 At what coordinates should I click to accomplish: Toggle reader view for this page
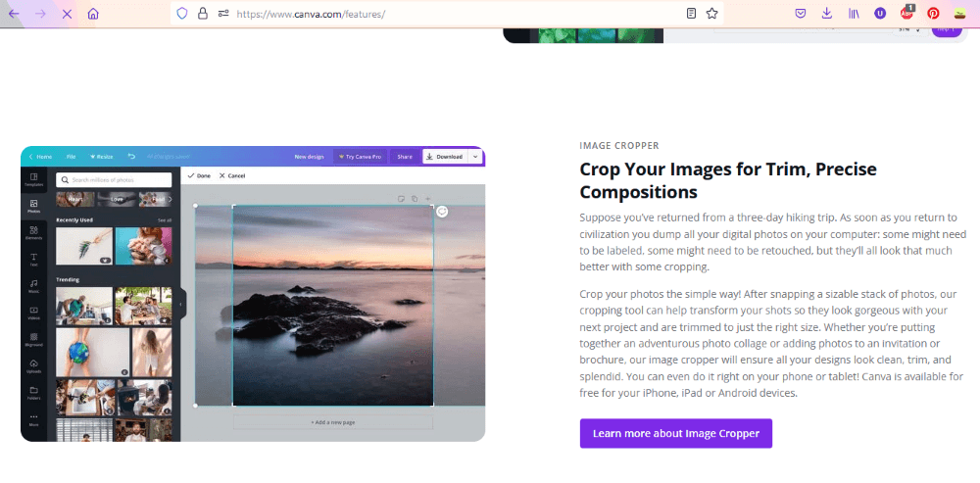tap(691, 13)
